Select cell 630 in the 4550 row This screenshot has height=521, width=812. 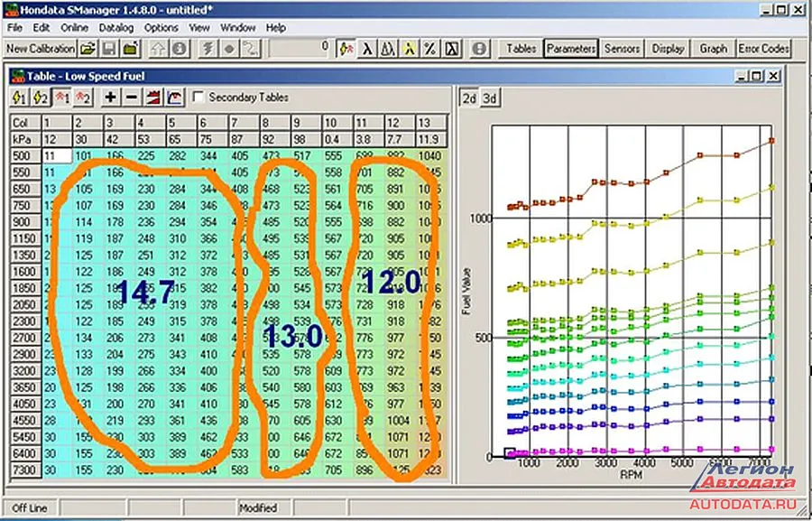tap(337, 421)
